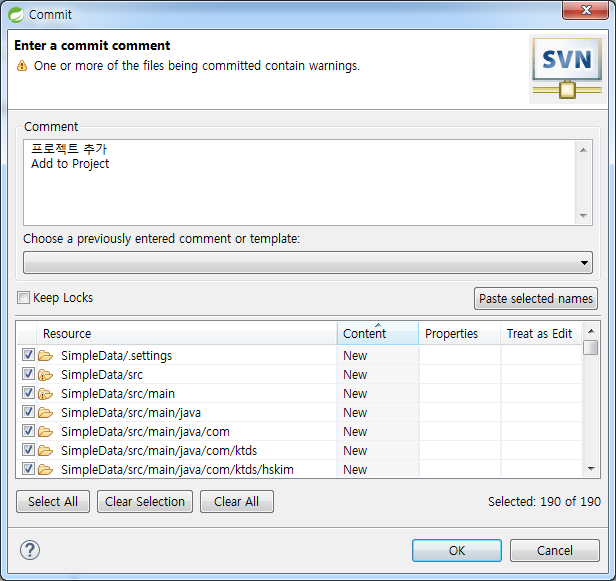
Task: Select the SimpleData/.settings row text
Action: click(116, 356)
